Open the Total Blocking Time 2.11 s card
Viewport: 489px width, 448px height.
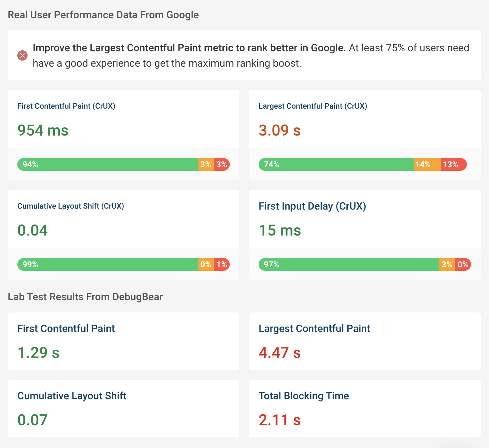pos(365,409)
